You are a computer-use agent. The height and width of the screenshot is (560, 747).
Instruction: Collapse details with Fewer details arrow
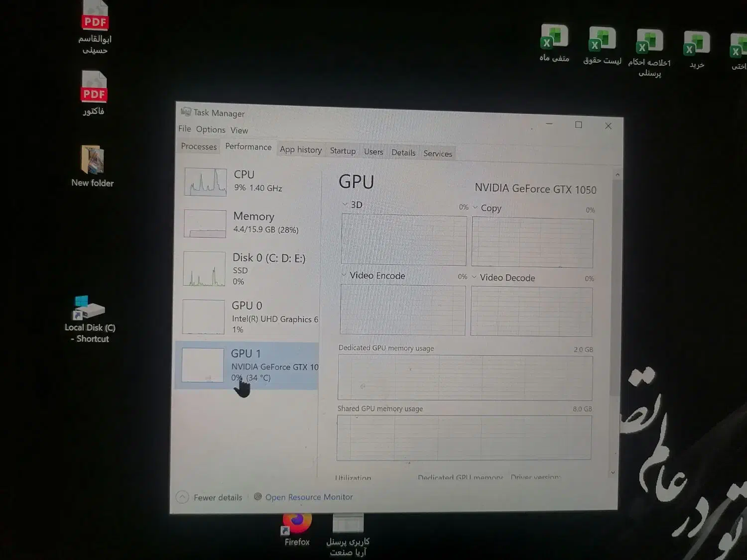pyautogui.click(x=183, y=497)
